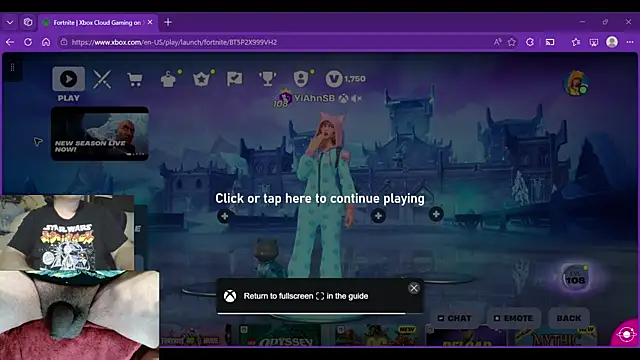Open the Battle Pass star badge icon

tap(201, 79)
